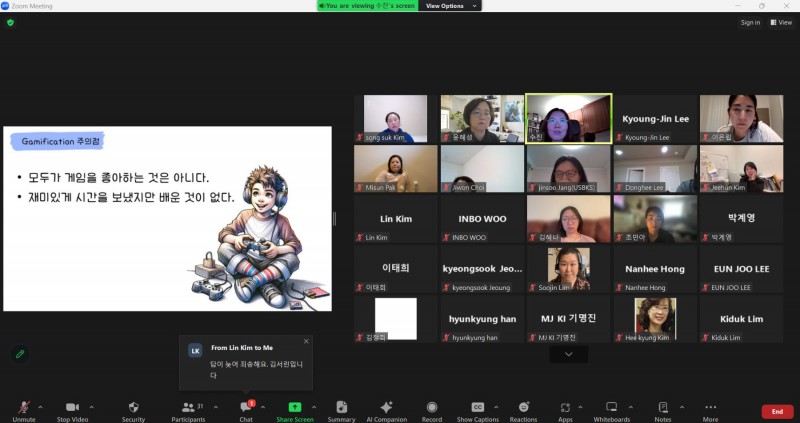
Task: Open the View Options dropdown
Action: tap(449, 6)
